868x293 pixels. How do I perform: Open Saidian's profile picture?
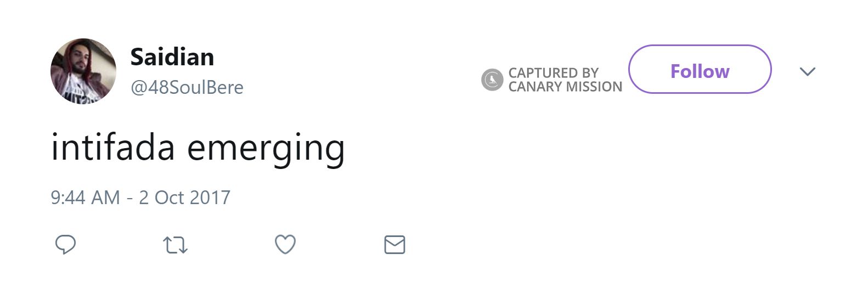(x=83, y=71)
